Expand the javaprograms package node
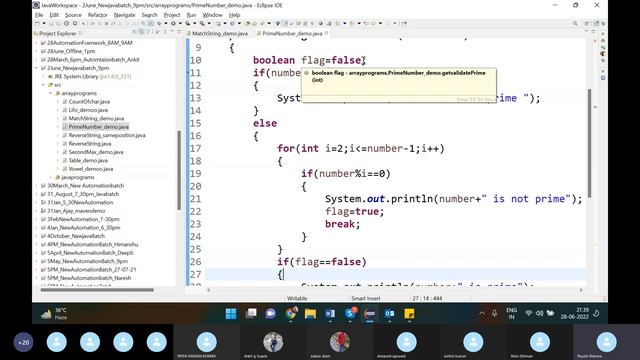 point(51,177)
